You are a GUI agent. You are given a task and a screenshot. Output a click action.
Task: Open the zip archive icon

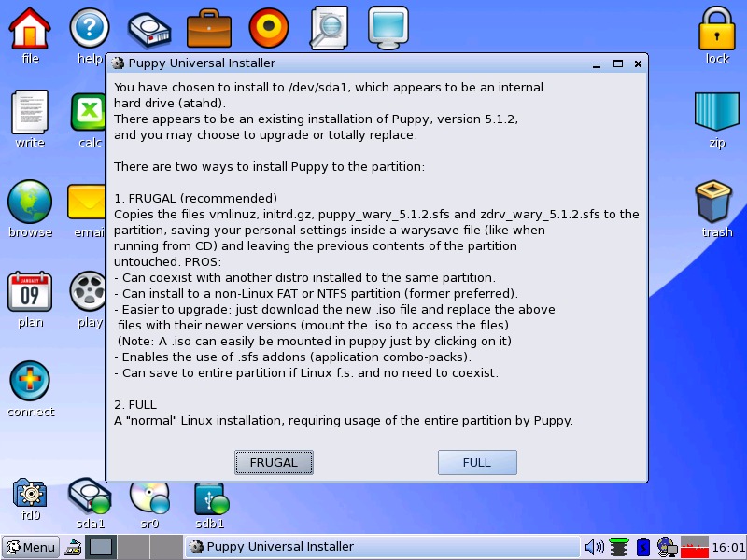717,112
